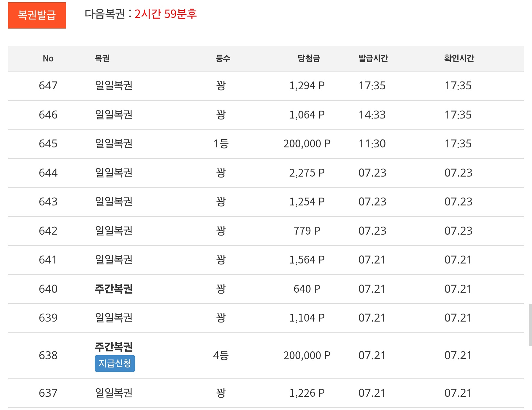Click row number 647
This screenshot has height=410, width=532.
[x=48, y=86]
